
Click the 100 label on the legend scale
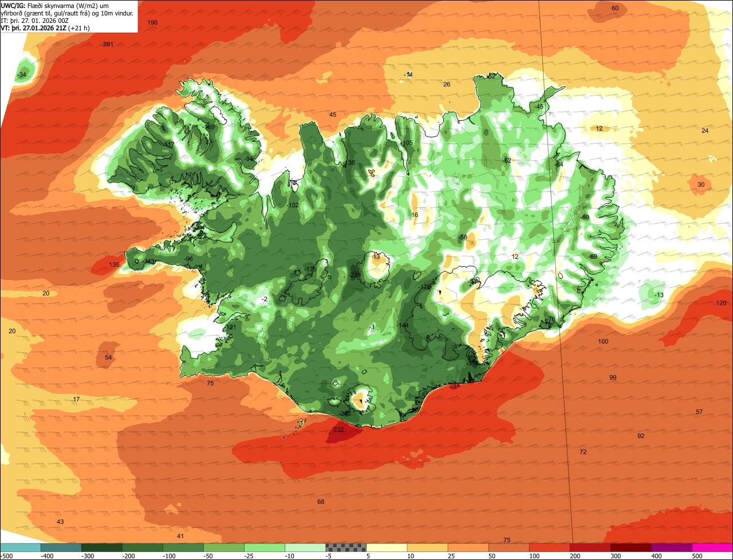[x=535, y=555]
